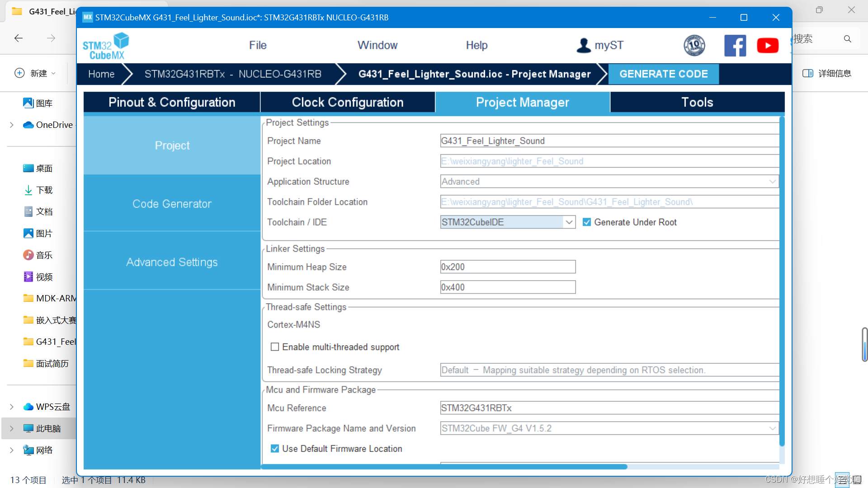The width and height of the screenshot is (868, 488).
Task: Switch to Tools tab
Action: pyautogui.click(x=697, y=102)
